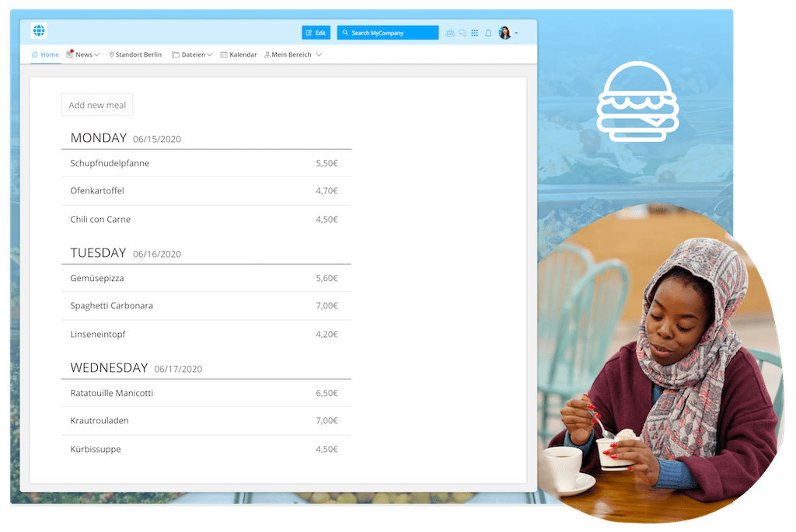Open the apps grid icon
The height and width of the screenshot is (532, 796).
coord(475,33)
